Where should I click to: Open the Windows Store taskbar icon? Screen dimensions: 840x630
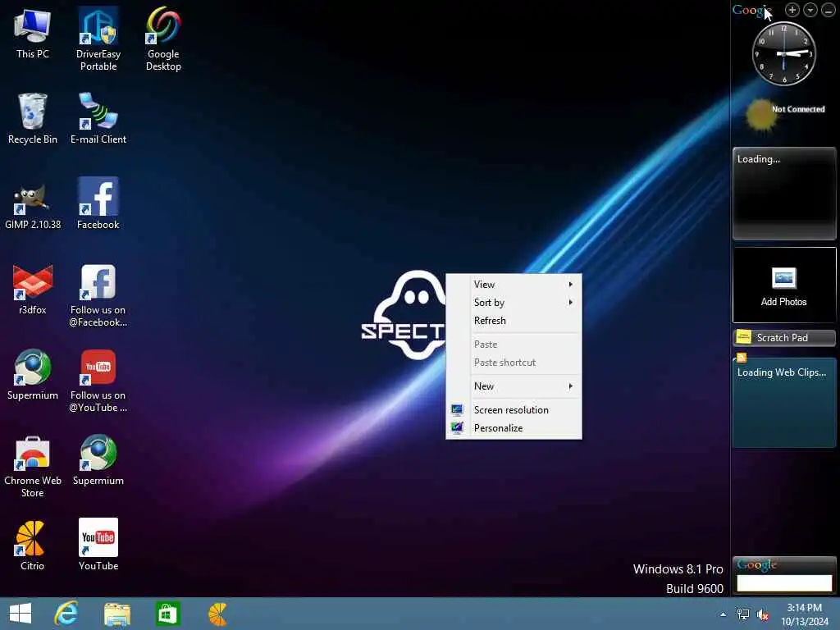[167, 614]
